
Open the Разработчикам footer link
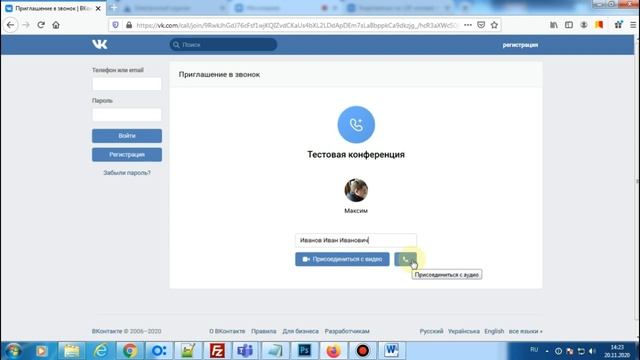(347, 331)
